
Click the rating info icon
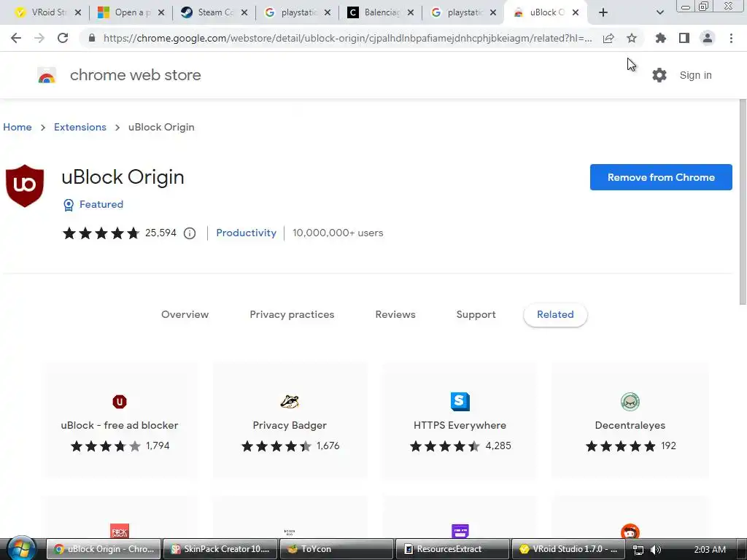point(190,233)
